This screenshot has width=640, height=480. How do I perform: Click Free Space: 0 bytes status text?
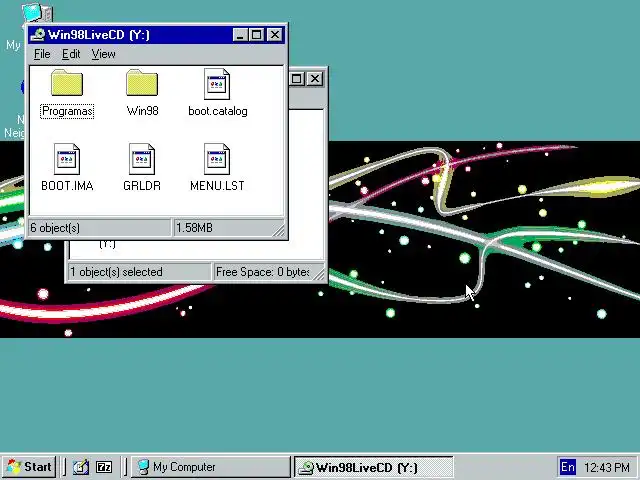click(x=262, y=272)
